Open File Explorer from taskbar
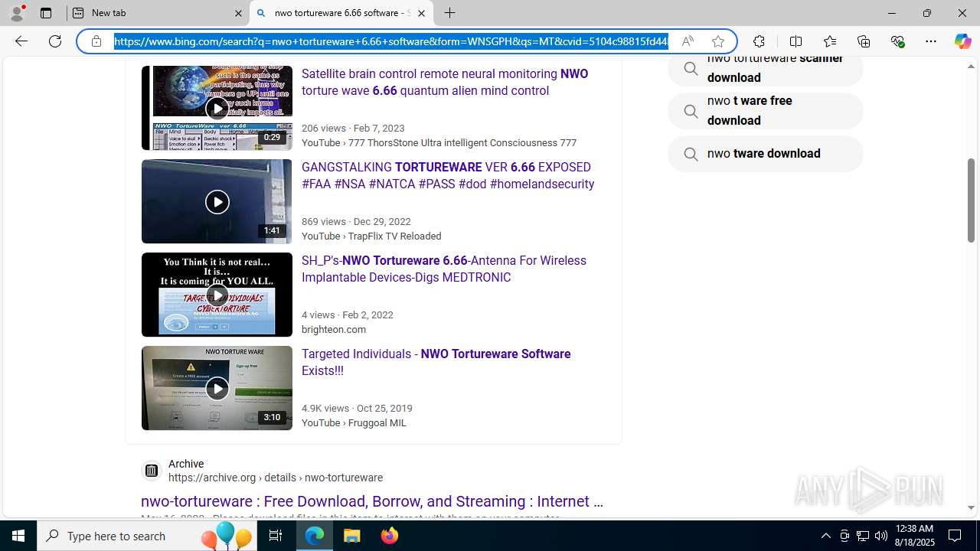980x551 pixels. [x=352, y=536]
